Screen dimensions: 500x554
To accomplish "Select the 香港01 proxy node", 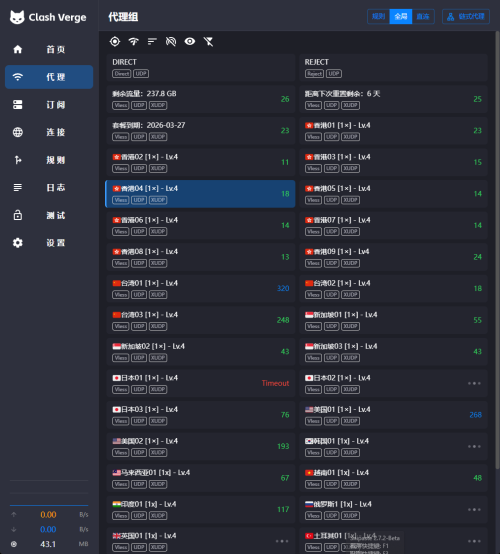I will (393, 131).
